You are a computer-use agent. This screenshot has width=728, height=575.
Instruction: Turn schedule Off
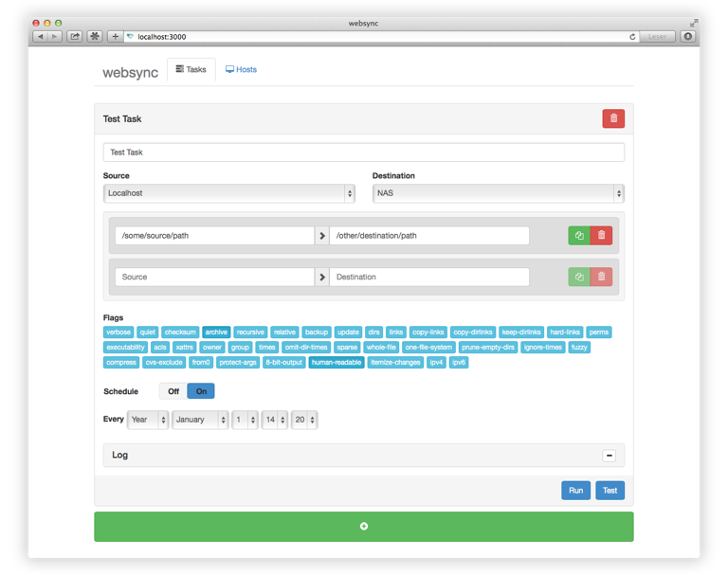[173, 391]
